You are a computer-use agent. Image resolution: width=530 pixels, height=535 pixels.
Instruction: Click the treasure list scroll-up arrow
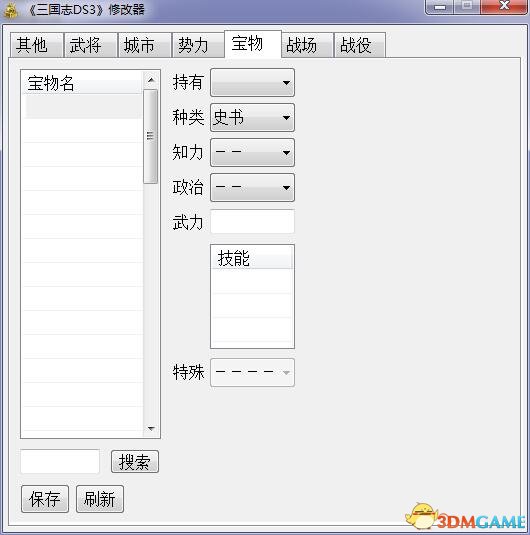[x=151, y=80]
